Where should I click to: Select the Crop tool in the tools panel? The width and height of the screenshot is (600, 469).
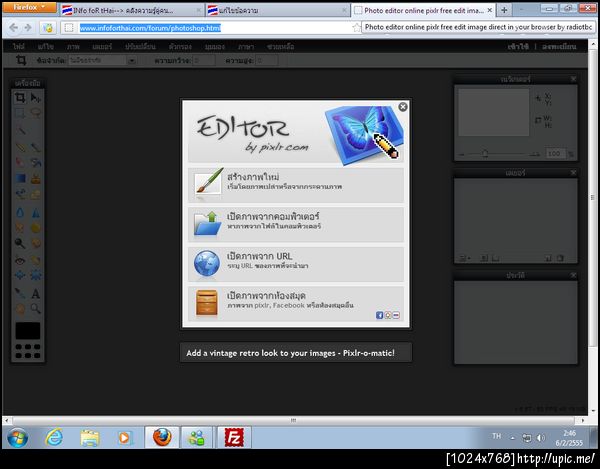click(x=20, y=98)
